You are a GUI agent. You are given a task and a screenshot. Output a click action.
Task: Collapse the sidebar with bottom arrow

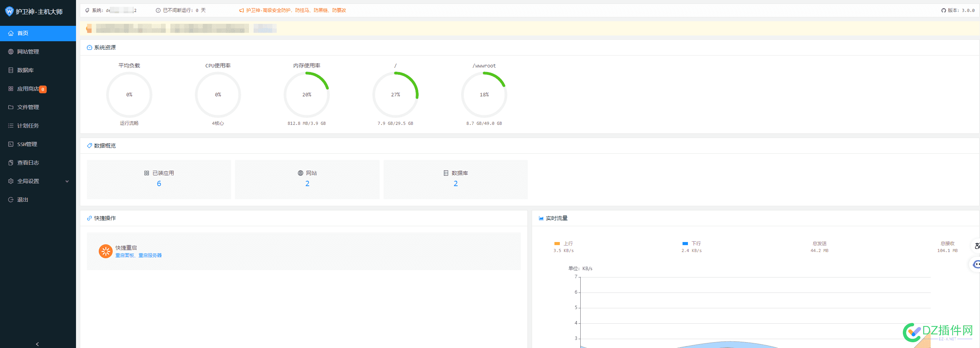tap(37, 344)
